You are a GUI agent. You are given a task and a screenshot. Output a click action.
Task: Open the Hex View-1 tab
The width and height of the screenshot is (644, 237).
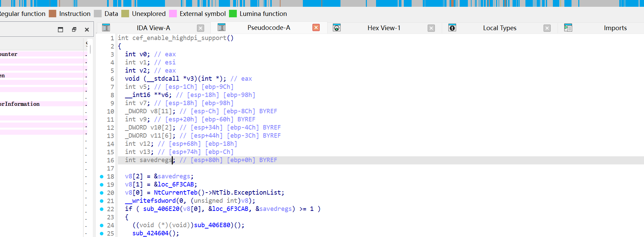(x=383, y=28)
